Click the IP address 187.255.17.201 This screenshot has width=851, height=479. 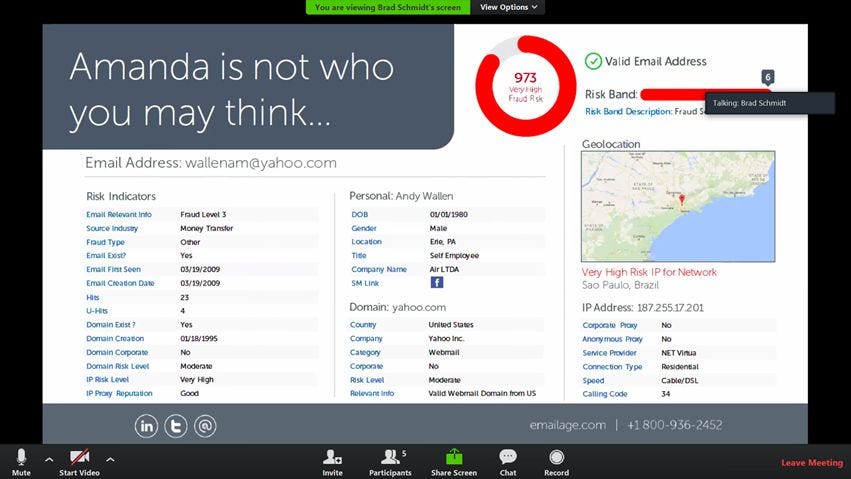point(670,308)
